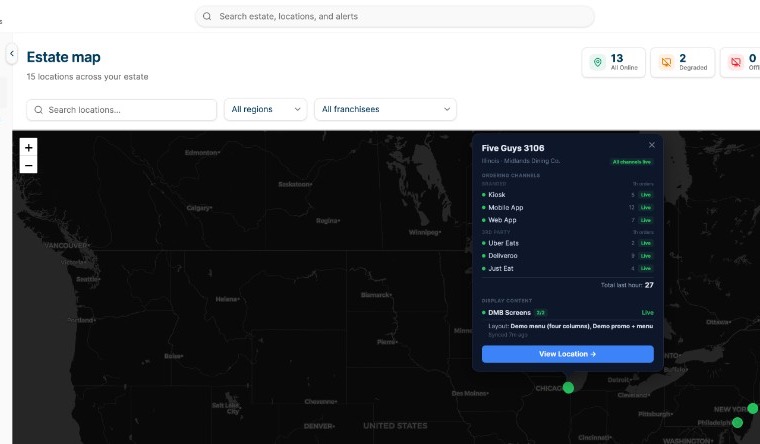Click the Deliveroo channel row

click(568, 256)
